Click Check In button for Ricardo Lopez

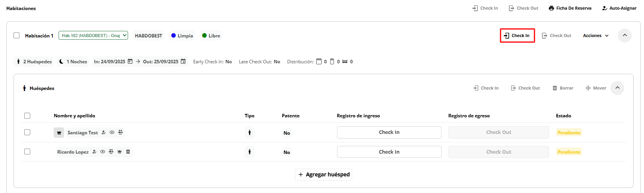[389, 152]
